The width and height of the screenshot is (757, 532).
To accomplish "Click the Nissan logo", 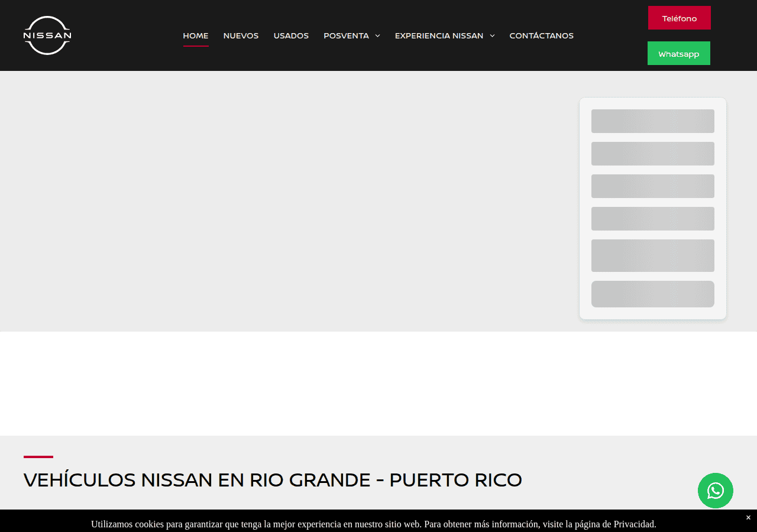I will pos(47,35).
